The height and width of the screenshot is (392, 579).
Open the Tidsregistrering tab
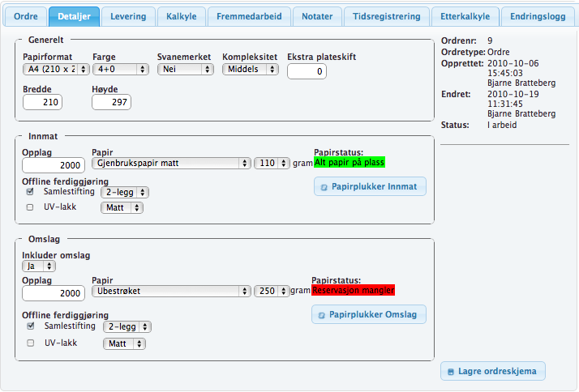[x=386, y=16]
